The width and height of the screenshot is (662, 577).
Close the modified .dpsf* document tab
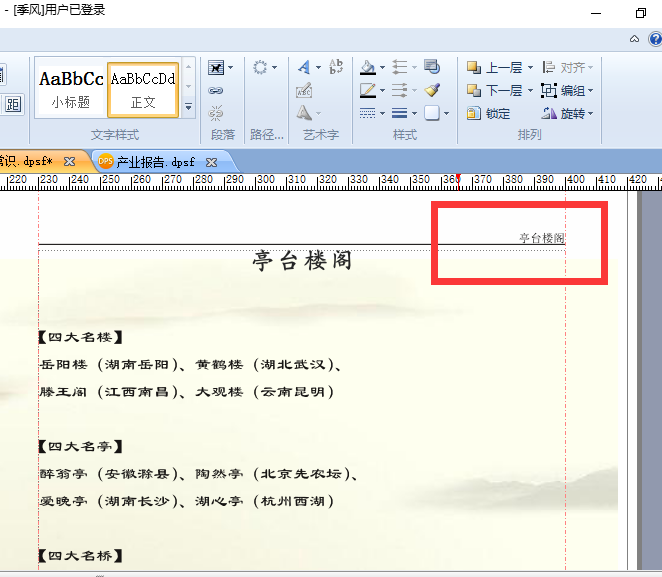click(x=69, y=162)
